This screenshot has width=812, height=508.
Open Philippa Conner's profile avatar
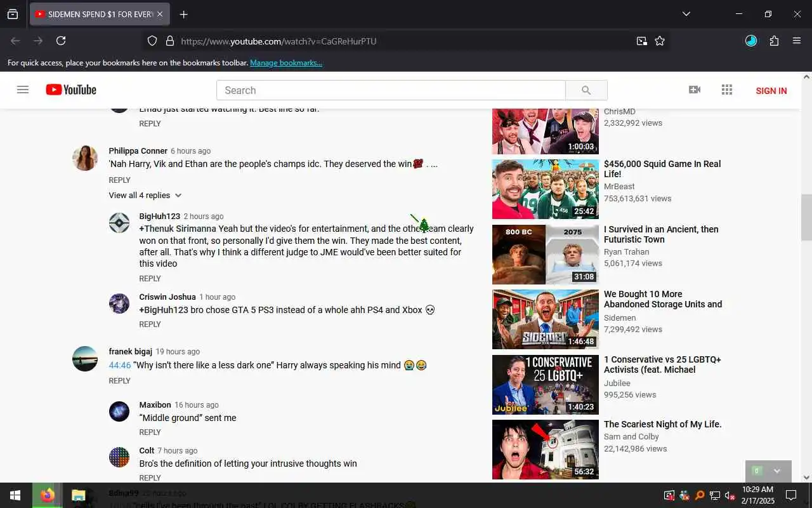point(85,158)
